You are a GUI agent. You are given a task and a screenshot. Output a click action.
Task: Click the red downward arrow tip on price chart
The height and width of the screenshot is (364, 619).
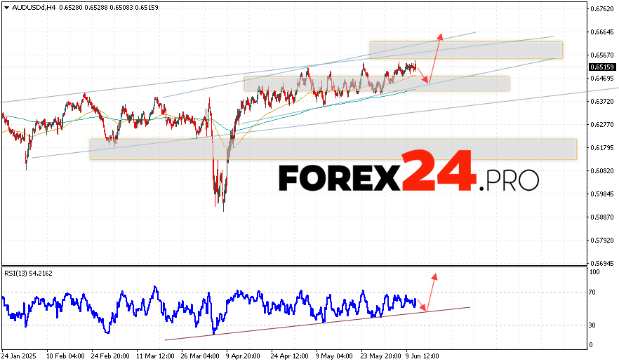click(425, 83)
